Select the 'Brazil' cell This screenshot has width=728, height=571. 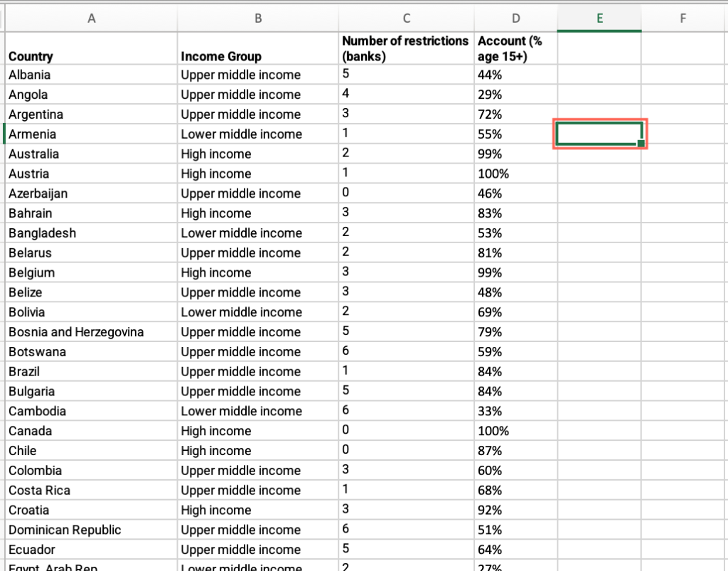(91, 371)
